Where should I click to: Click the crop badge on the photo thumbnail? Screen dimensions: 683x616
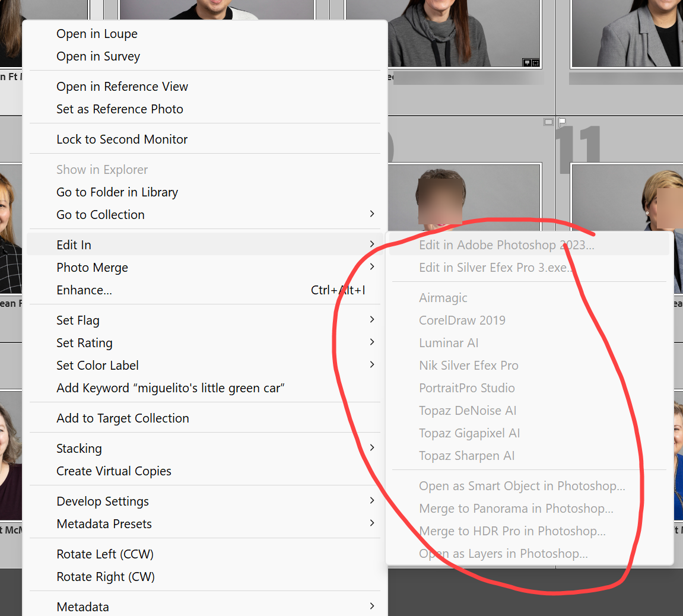(535, 62)
